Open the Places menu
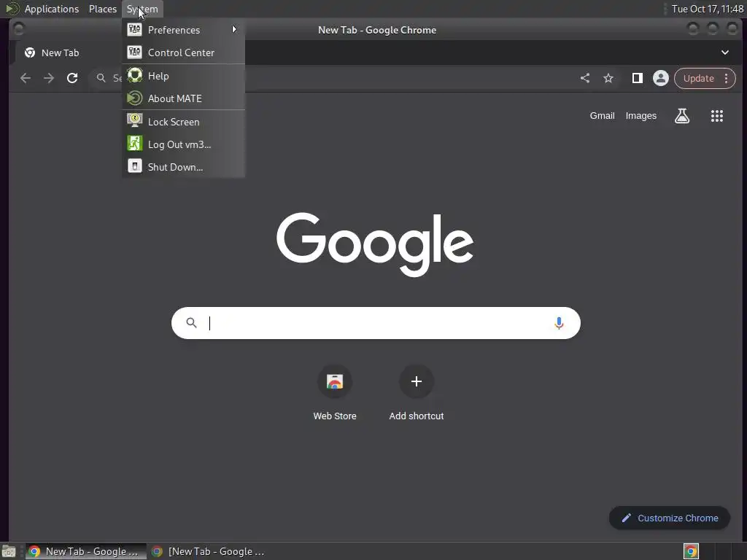747x560 pixels. pyautogui.click(x=102, y=9)
